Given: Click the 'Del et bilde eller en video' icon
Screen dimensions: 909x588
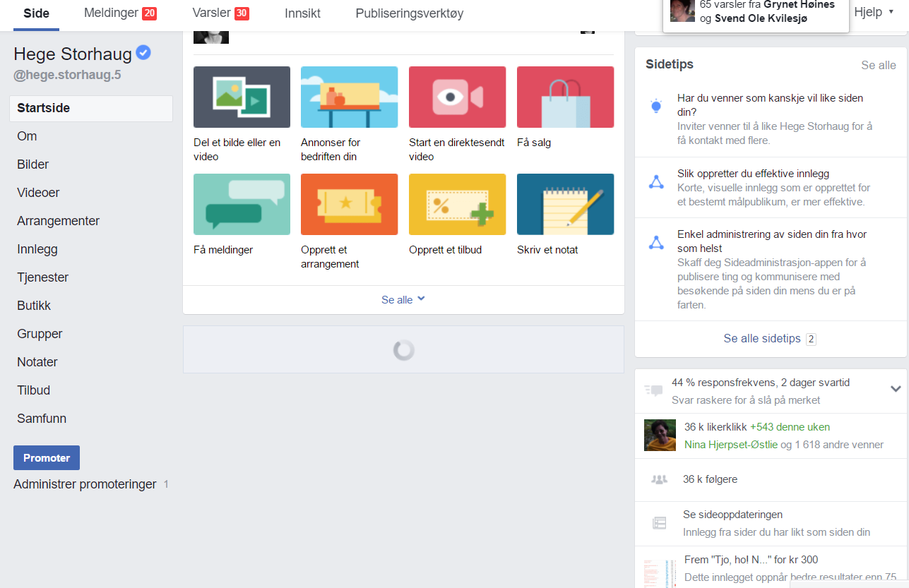Looking at the screenshot, I should [x=242, y=97].
